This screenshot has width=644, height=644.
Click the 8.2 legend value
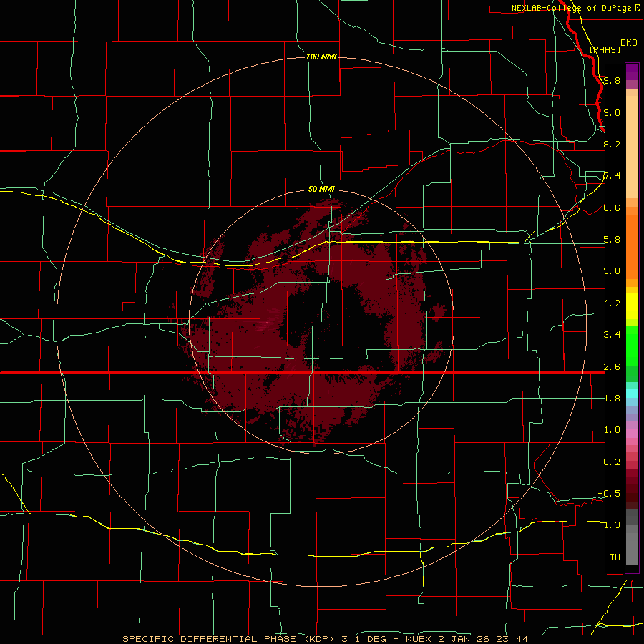coord(612,144)
